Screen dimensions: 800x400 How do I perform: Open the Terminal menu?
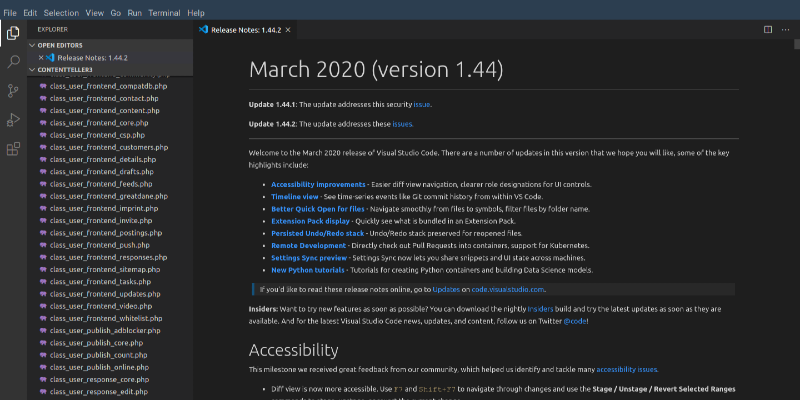tap(164, 13)
